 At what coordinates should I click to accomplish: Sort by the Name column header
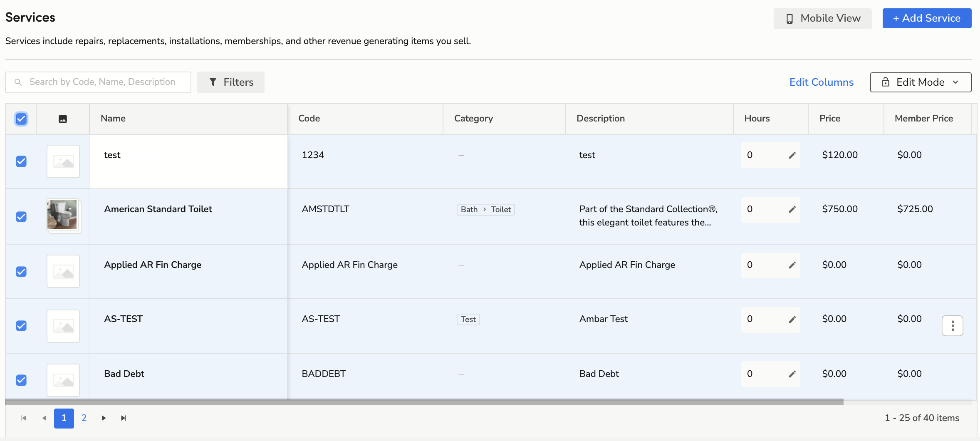(x=113, y=119)
